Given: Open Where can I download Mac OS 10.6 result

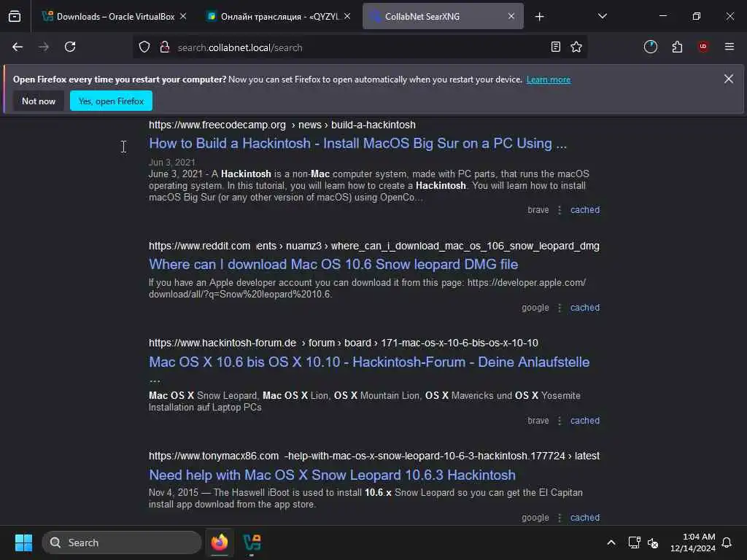Looking at the screenshot, I should point(333,264).
